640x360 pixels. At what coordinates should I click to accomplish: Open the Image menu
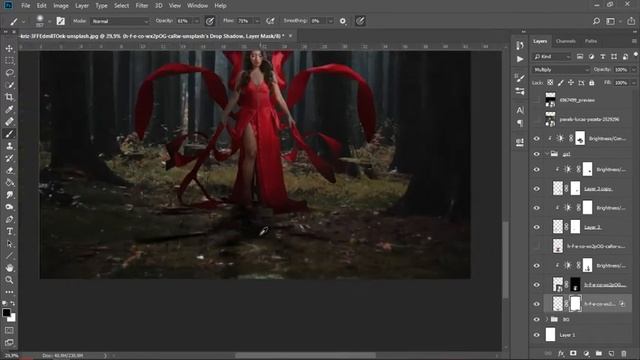pos(61,6)
